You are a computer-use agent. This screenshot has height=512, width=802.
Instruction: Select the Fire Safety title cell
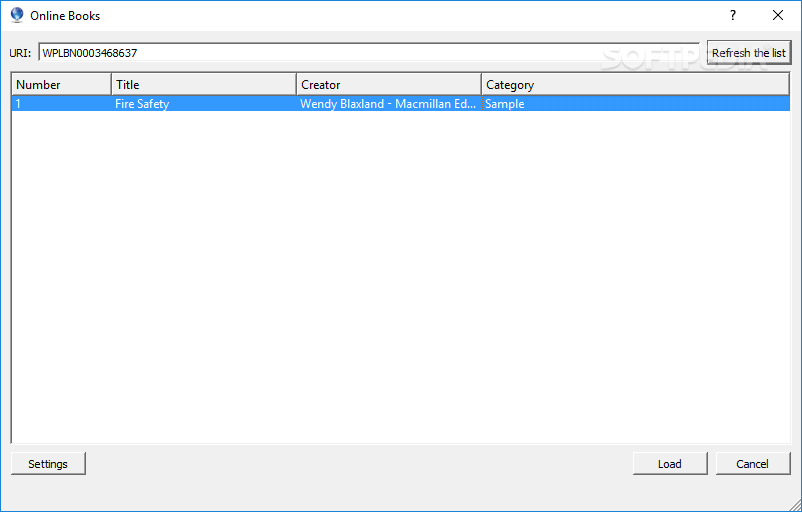[x=204, y=103]
